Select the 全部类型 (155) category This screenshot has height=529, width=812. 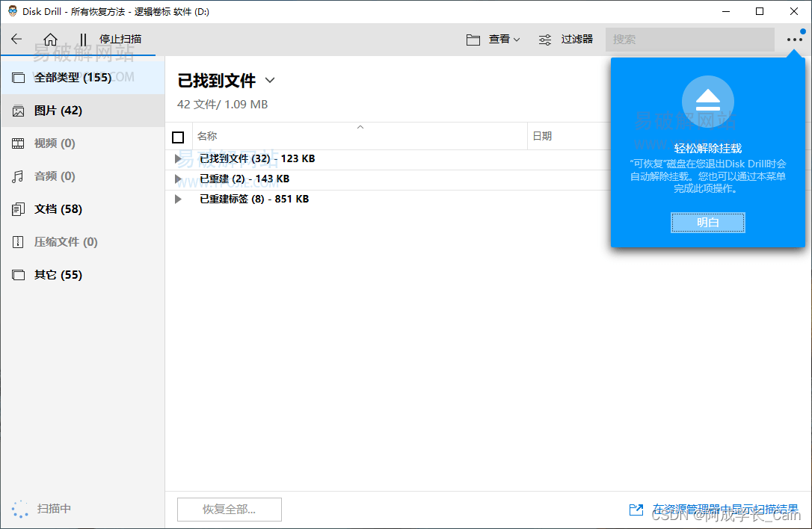click(83, 78)
